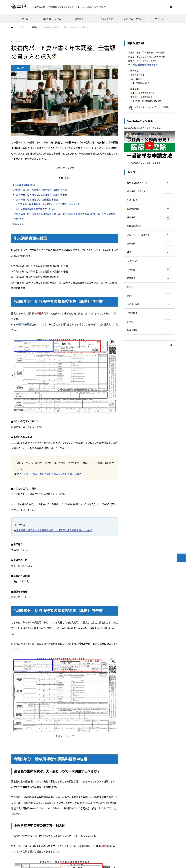Open the お問い合わせ menu item
The image size is (186, 868).
pyautogui.click(x=106, y=19)
